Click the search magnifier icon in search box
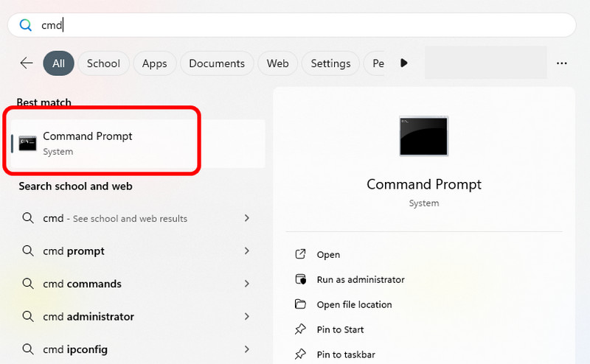Screen dimensions: 590x364 tap(25, 25)
